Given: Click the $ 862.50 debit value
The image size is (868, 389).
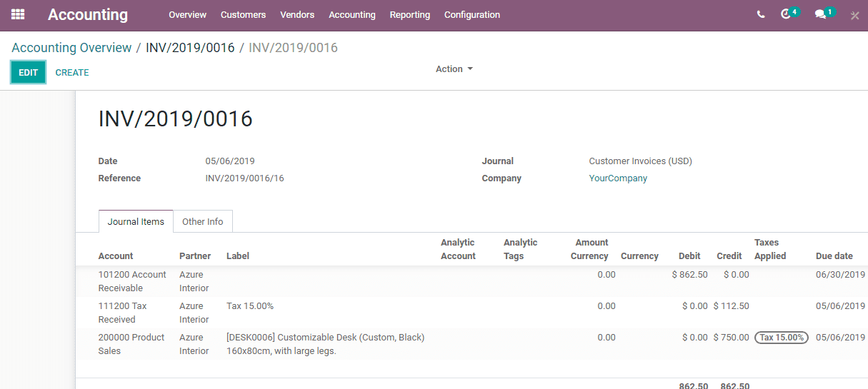Looking at the screenshot, I should 690,275.
